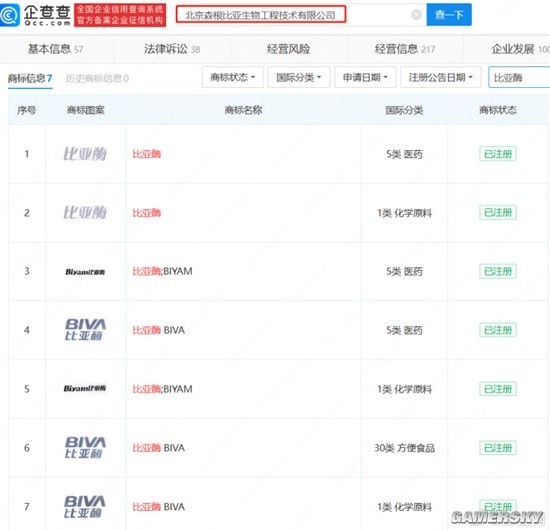The height and width of the screenshot is (530, 550).
Task: Expand the 商标状态 filter dropdown
Action: (x=233, y=77)
